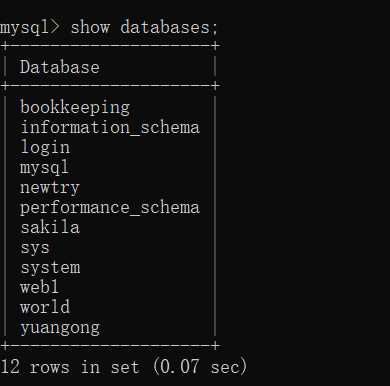This screenshot has height=386, width=390.
Task: Click the login database entry
Action: click(x=45, y=148)
